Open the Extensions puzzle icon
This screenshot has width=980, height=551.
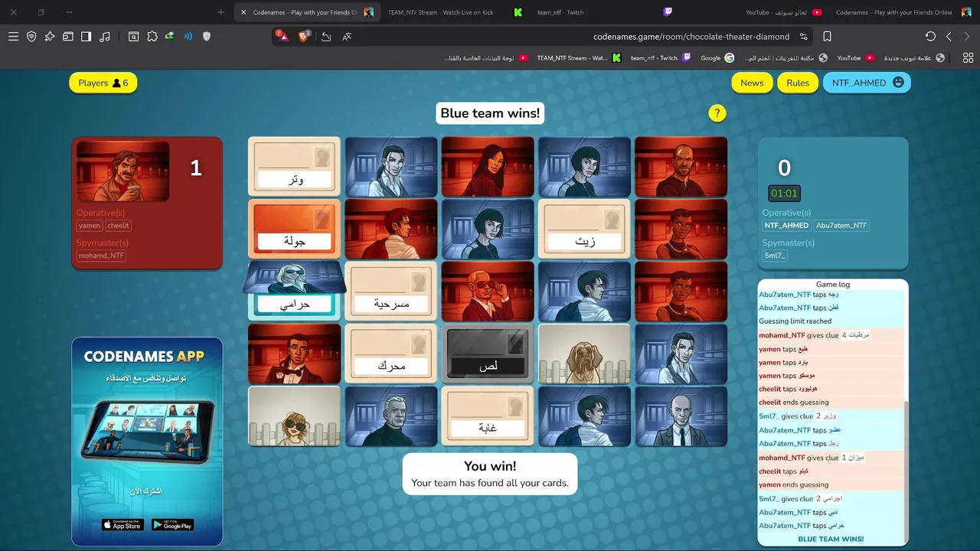pos(152,37)
